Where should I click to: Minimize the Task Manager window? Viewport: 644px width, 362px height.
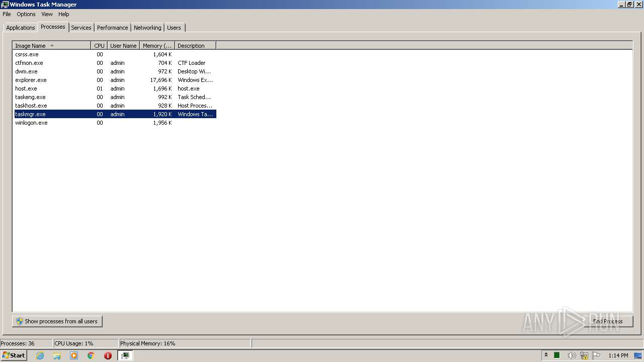tap(621, 4)
